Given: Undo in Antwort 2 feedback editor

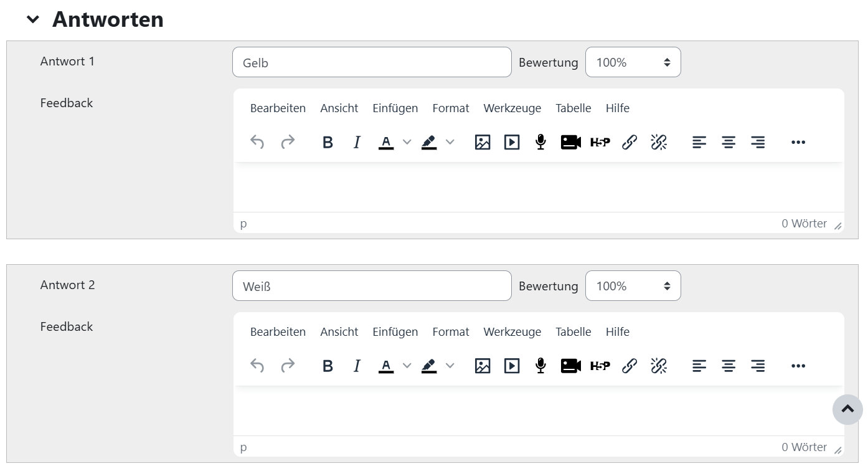Looking at the screenshot, I should (x=257, y=366).
